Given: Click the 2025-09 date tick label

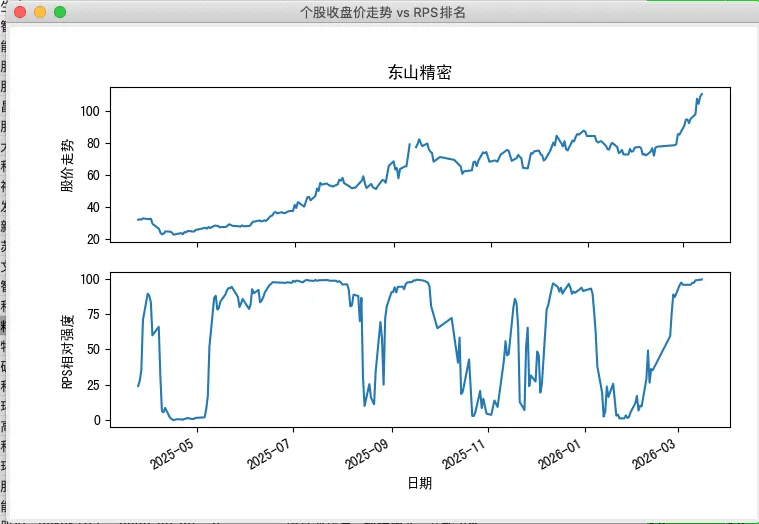Looking at the screenshot, I should pos(367,452).
